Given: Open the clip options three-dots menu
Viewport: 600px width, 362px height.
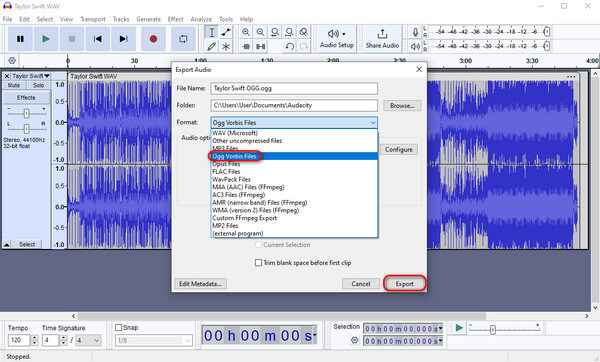Looking at the screenshot, I should tap(571, 77).
